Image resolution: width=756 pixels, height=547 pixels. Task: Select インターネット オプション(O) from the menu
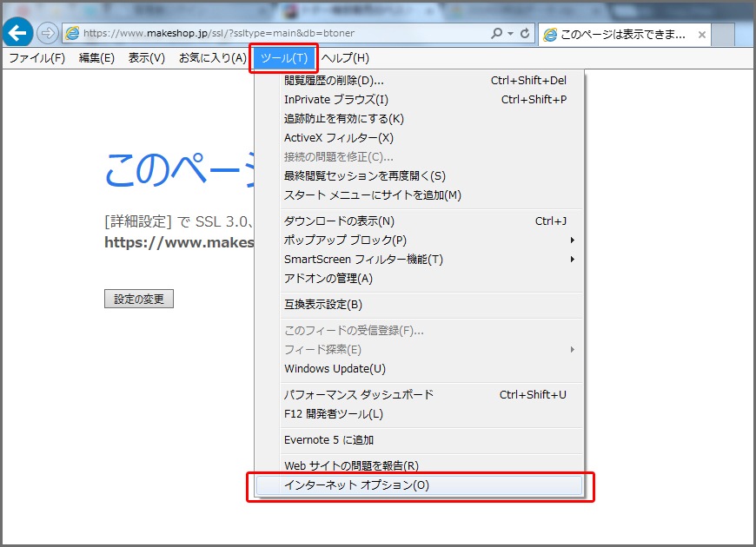click(356, 485)
